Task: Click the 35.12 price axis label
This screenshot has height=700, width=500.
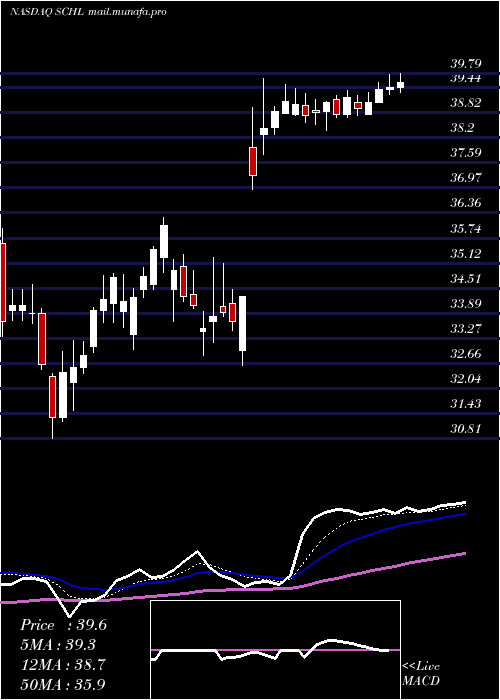Action: tap(465, 254)
